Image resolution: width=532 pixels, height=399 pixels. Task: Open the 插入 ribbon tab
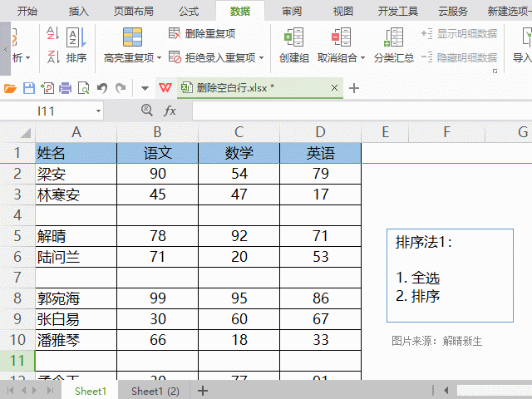tap(79, 11)
